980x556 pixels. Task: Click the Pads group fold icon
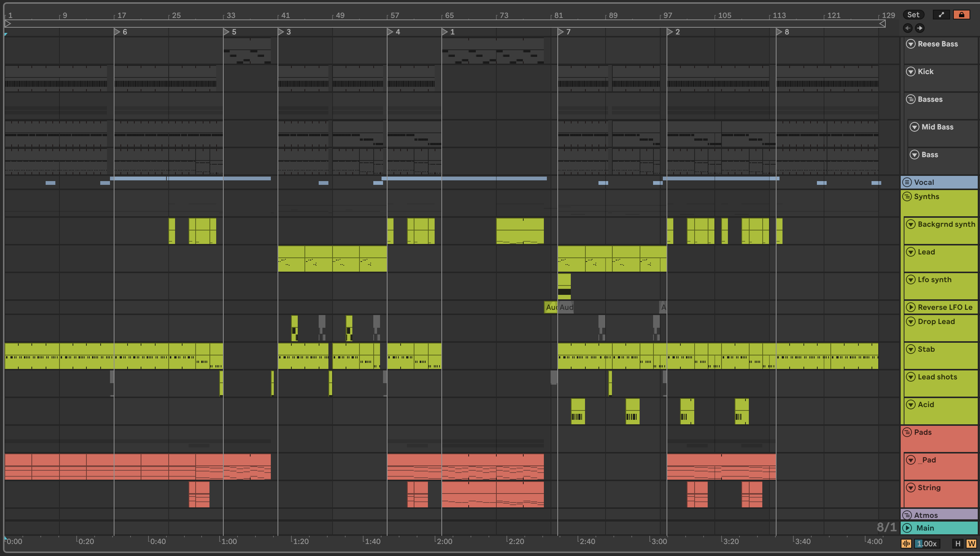pyautogui.click(x=907, y=432)
